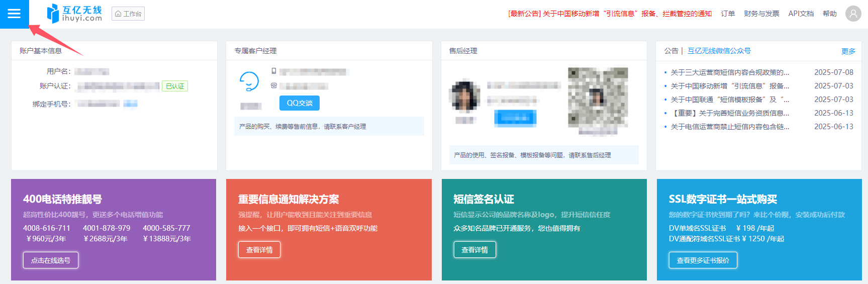Open the latest announcement in red
The height and width of the screenshot is (284, 868).
(x=610, y=14)
